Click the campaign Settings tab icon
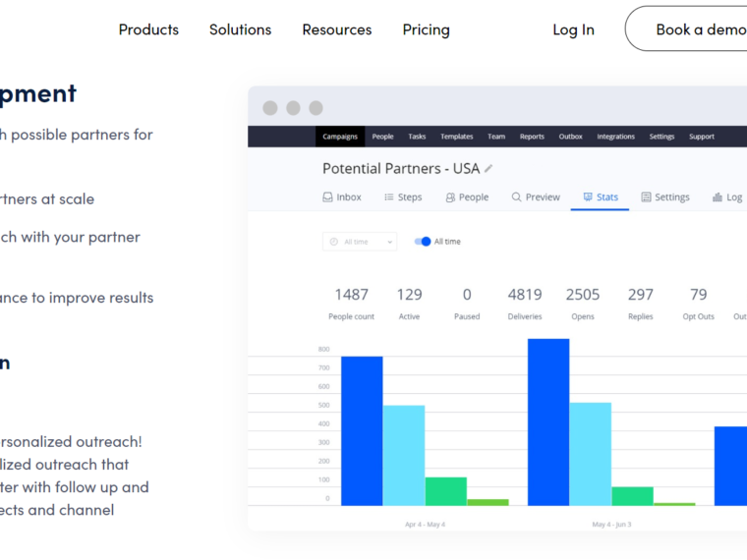Image resolution: width=747 pixels, height=560 pixels. (646, 197)
